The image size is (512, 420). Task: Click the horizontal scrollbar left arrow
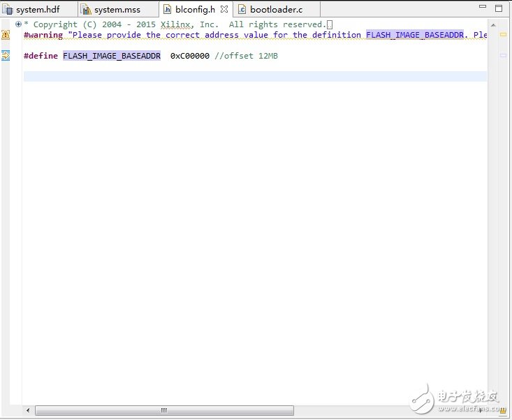coord(28,411)
